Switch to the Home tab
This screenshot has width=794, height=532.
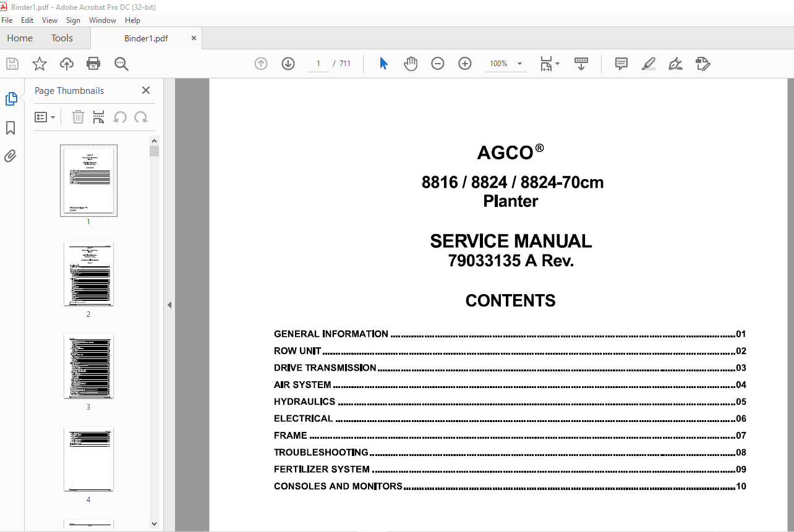[x=20, y=38]
